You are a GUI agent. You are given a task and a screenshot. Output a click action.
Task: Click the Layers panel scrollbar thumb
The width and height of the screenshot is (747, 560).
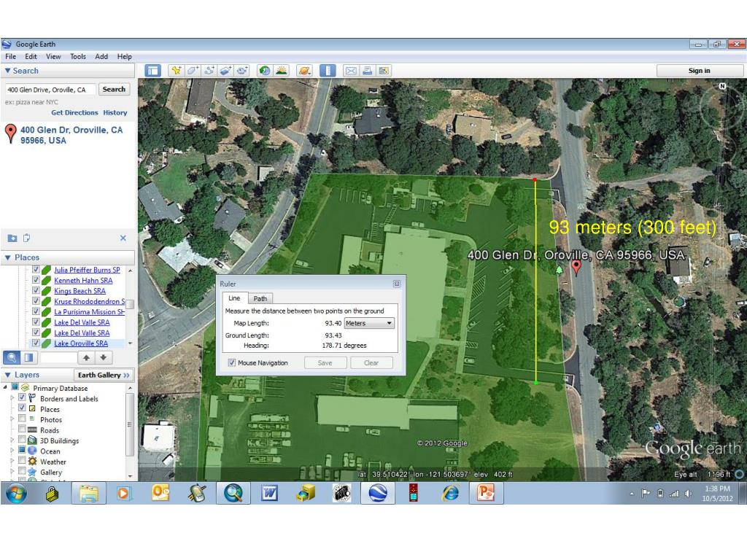(129, 425)
